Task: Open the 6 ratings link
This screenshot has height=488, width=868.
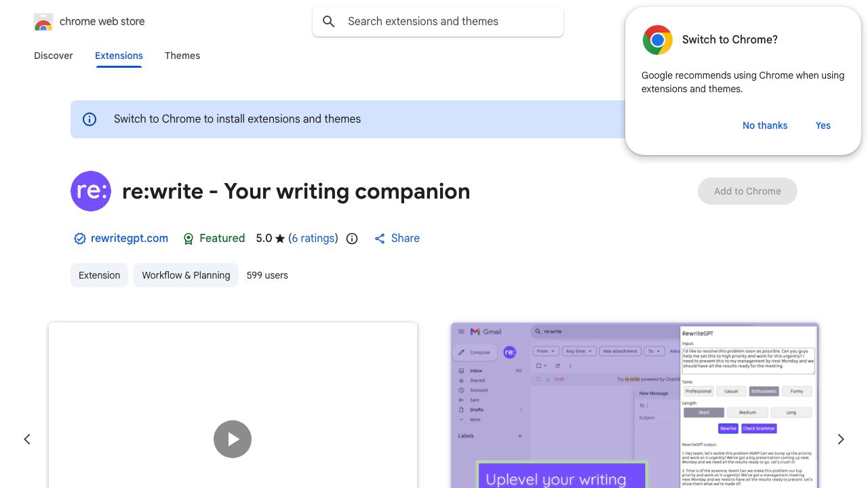Action: tap(313, 239)
